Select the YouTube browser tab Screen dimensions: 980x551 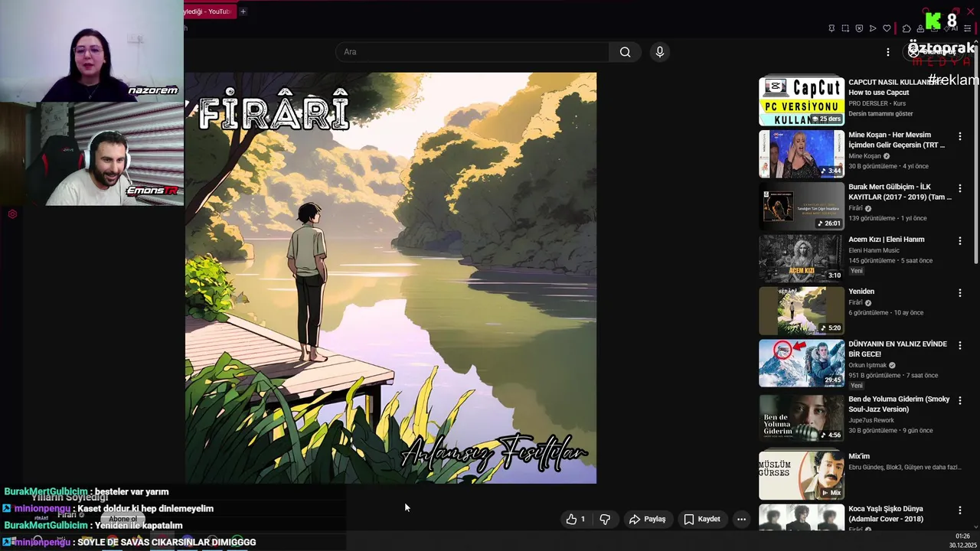208,11
